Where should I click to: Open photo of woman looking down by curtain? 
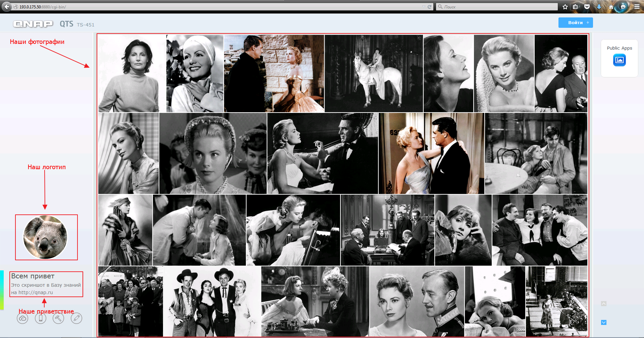(128, 153)
